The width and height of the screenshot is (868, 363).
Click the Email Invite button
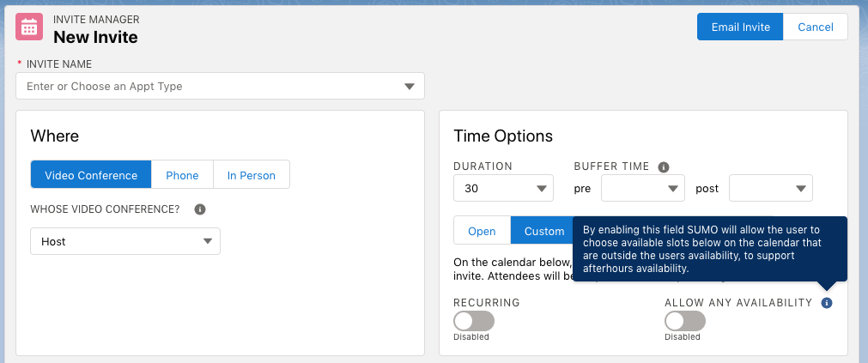click(x=740, y=27)
